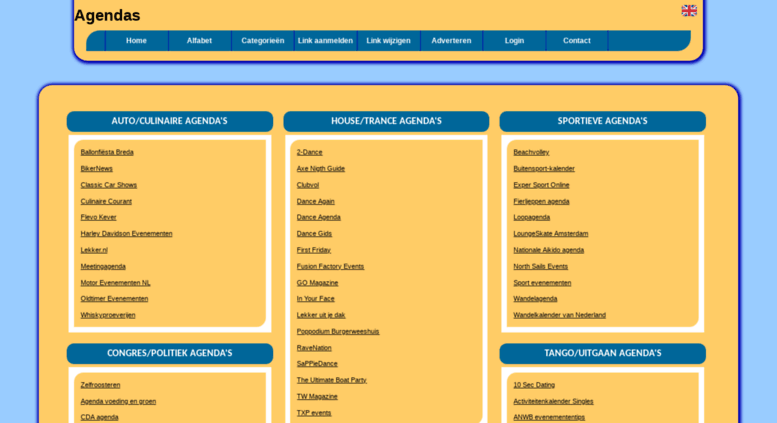The width and height of the screenshot is (777, 423).
Task: Open Nationale Aikido agenda link
Action: [549, 250]
